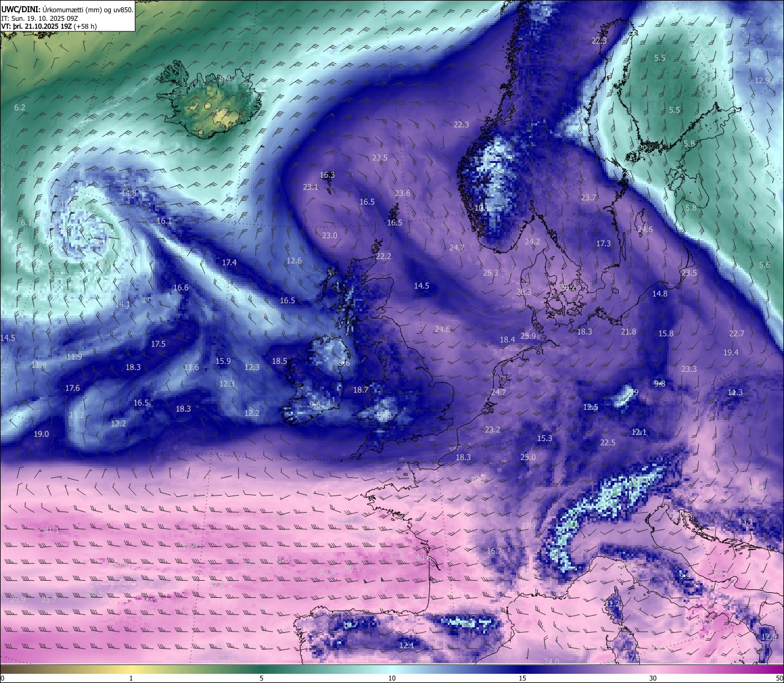This screenshot has width=784, height=683.
Task: Click the value 6.2 west of Iceland
Action: tap(20, 107)
